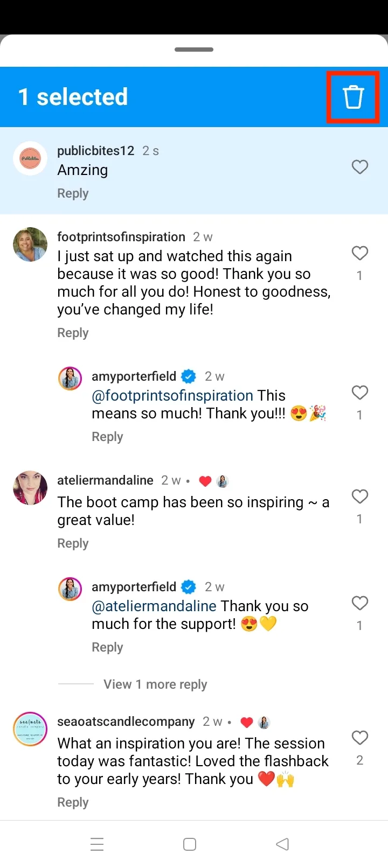Like footprintsofinspiration's comment with heart
Viewport: 388px width, 868px height.
tap(360, 254)
